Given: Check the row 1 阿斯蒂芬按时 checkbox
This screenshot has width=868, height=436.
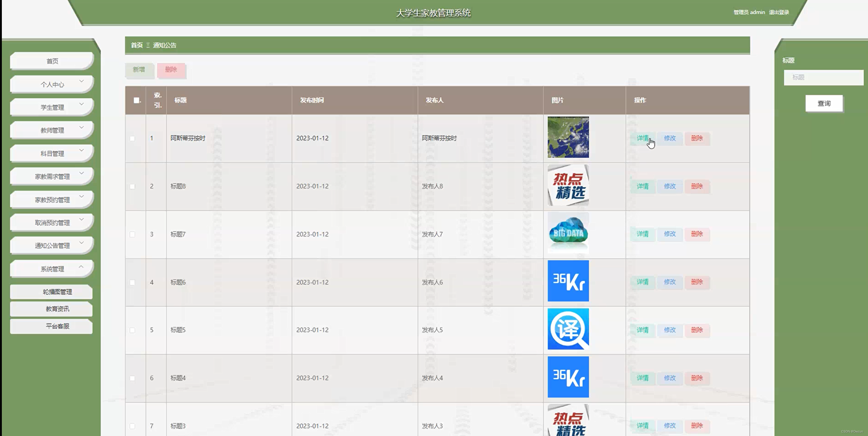Looking at the screenshot, I should click(x=132, y=138).
